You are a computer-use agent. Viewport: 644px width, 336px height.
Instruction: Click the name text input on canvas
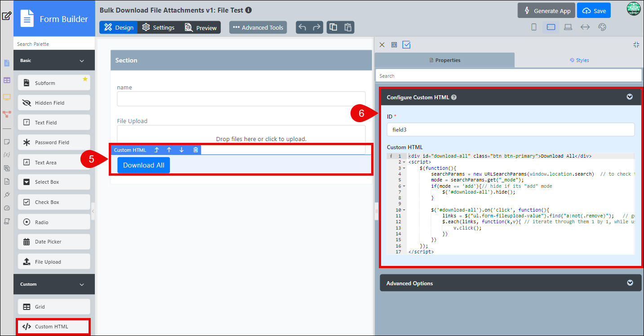click(x=241, y=99)
